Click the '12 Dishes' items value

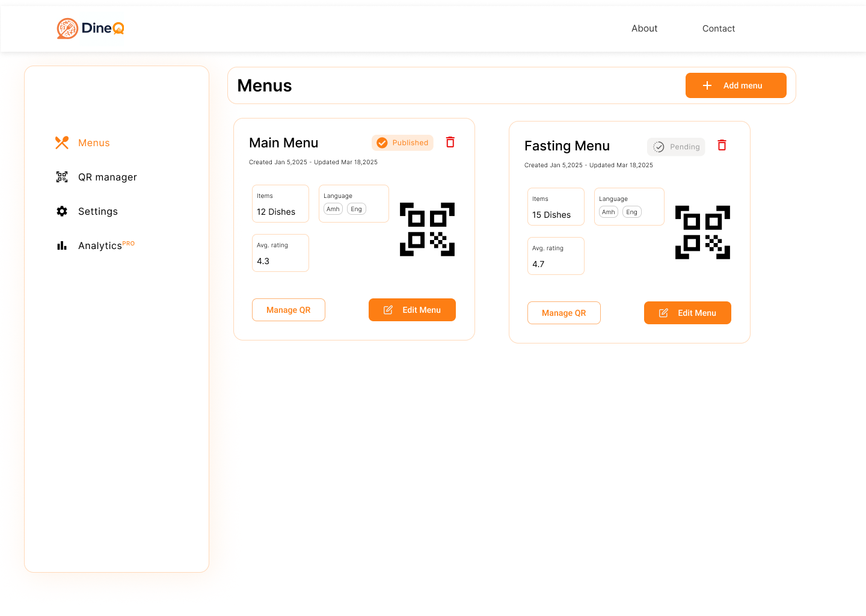[x=276, y=212]
